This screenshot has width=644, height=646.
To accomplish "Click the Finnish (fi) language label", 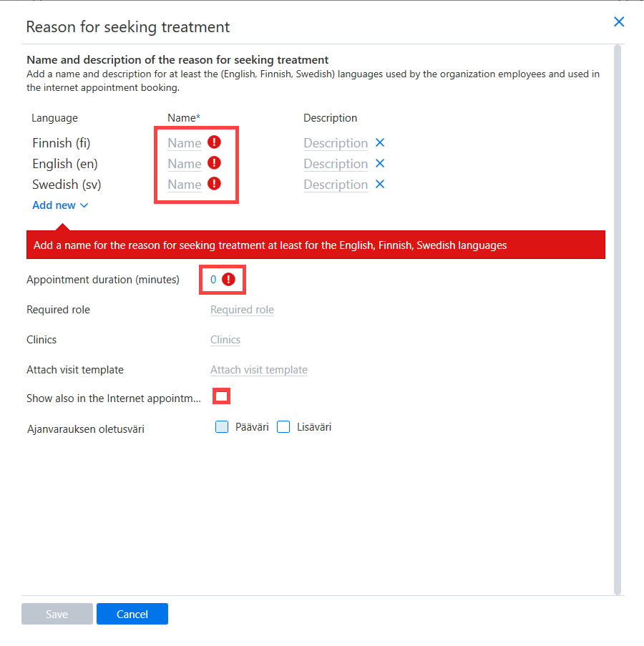I will 61,143.
